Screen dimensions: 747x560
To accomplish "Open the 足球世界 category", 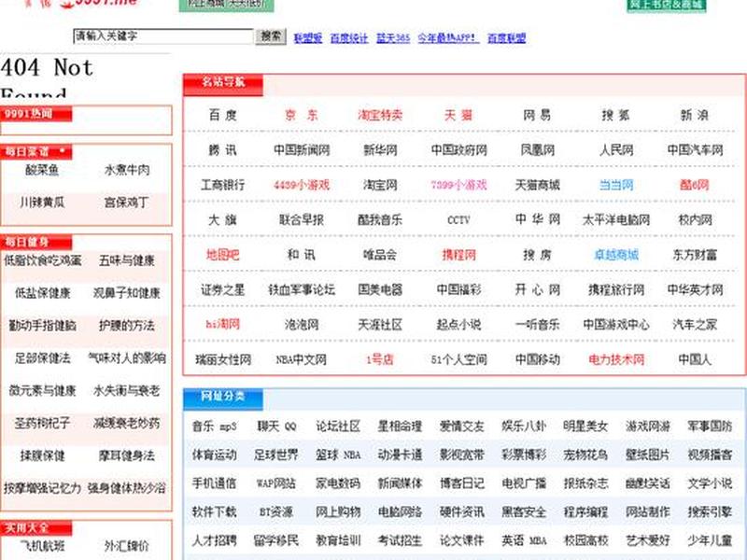I will (275, 455).
